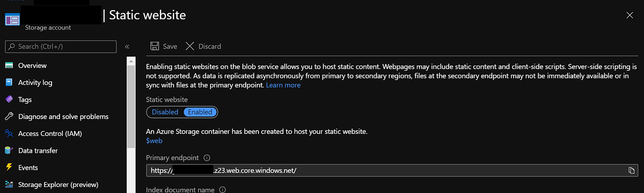Open Activity log from the sidebar
This screenshot has width=644, height=193.
35,82
